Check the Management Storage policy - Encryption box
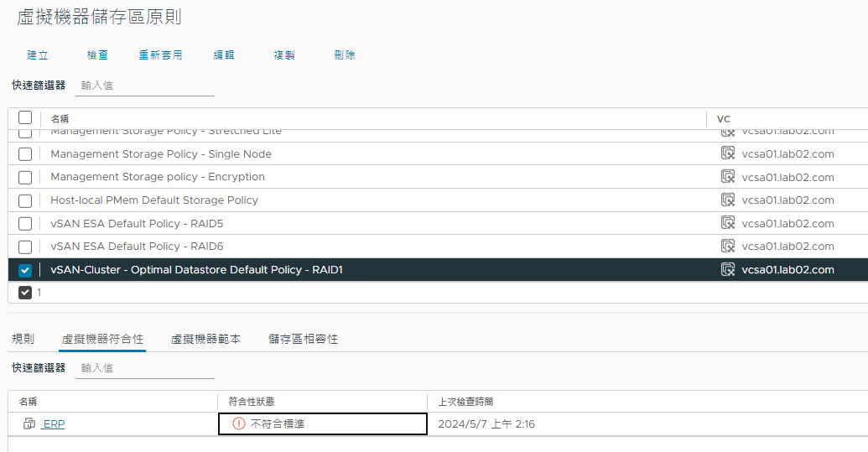This screenshot has height=452, width=868. coord(25,178)
